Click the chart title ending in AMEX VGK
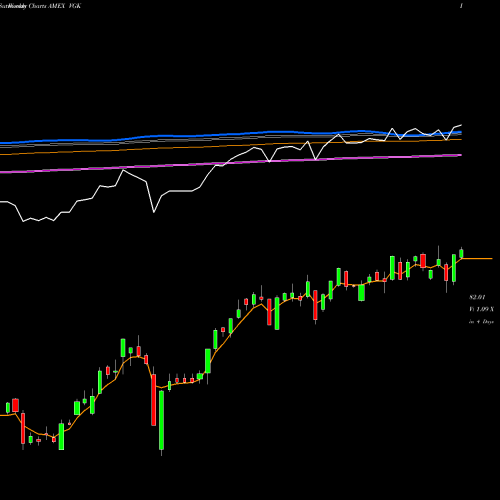Image resolution: width=500 pixels, height=500 pixels. tap(40, 6)
